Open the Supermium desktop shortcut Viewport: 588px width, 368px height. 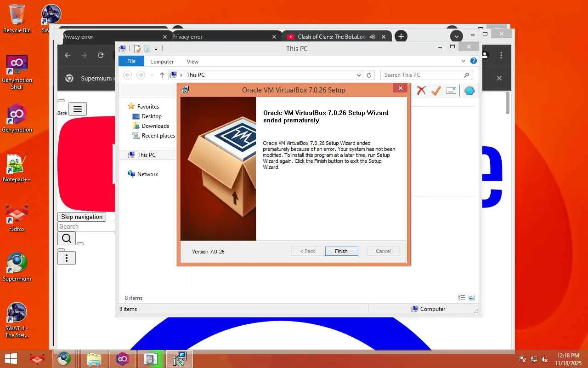pos(17,268)
